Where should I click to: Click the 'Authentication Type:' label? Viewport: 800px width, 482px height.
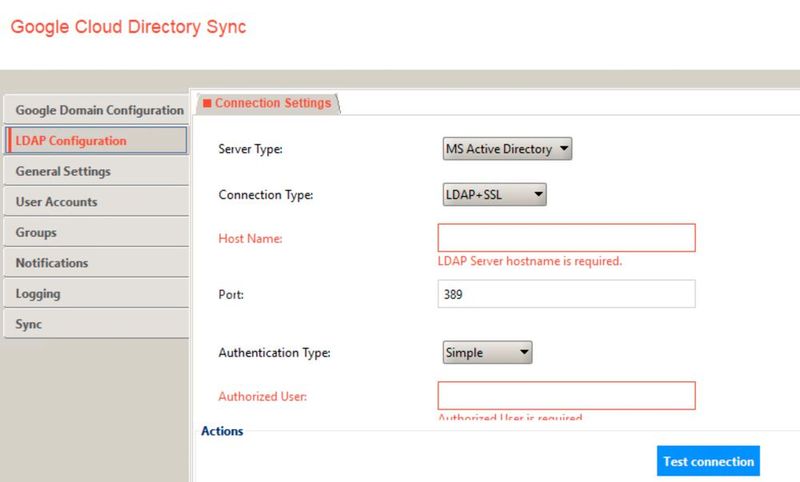click(274, 353)
